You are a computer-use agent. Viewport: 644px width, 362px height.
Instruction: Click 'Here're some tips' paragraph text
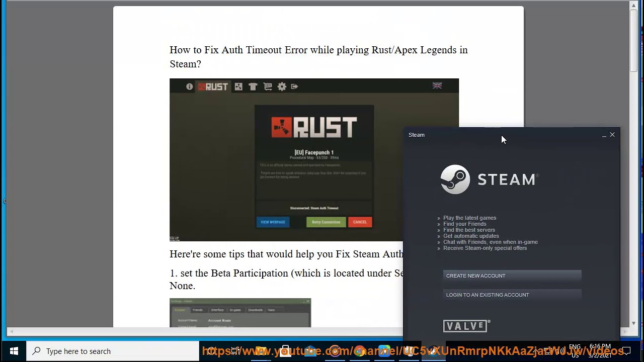286,254
